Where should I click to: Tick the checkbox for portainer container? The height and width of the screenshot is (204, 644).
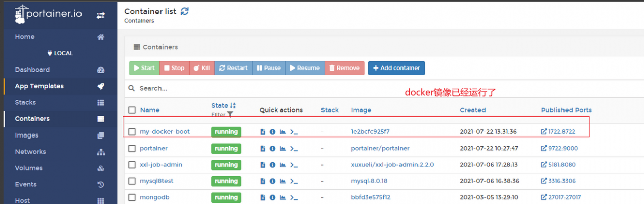(x=132, y=149)
